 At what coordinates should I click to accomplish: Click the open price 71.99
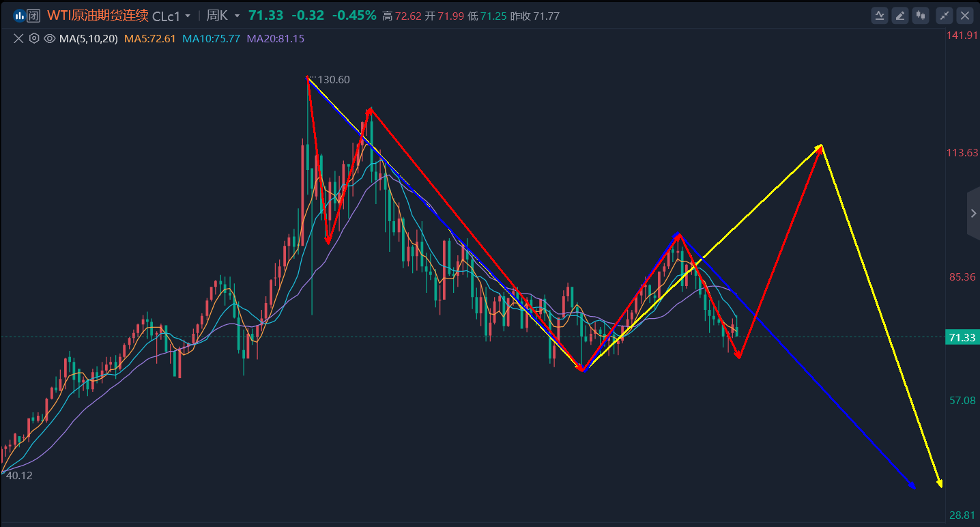pos(450,16)
